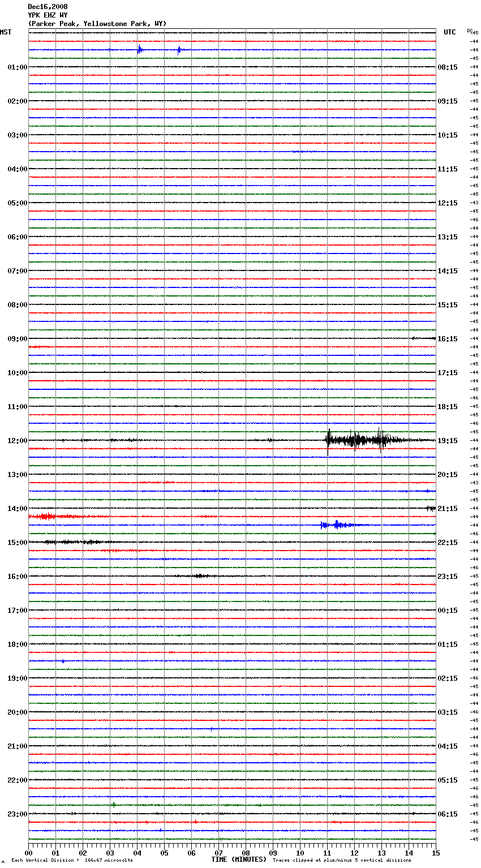Select the 22:00 MST row label
Screen dimensions: 481x868
point(18,780)
